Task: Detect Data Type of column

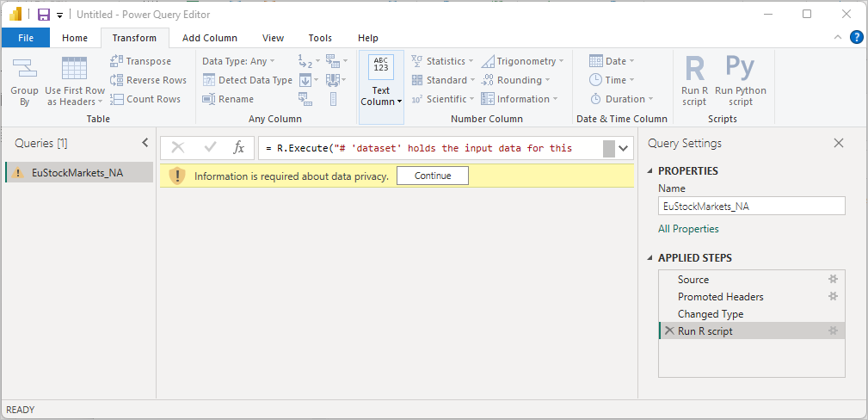Action: click(x=247, y=80)
